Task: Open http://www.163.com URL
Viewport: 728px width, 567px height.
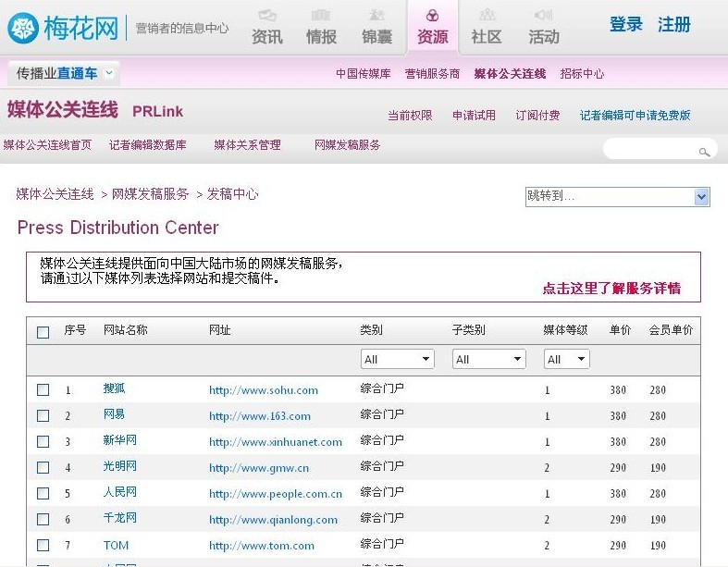Action: click(260, 416)
